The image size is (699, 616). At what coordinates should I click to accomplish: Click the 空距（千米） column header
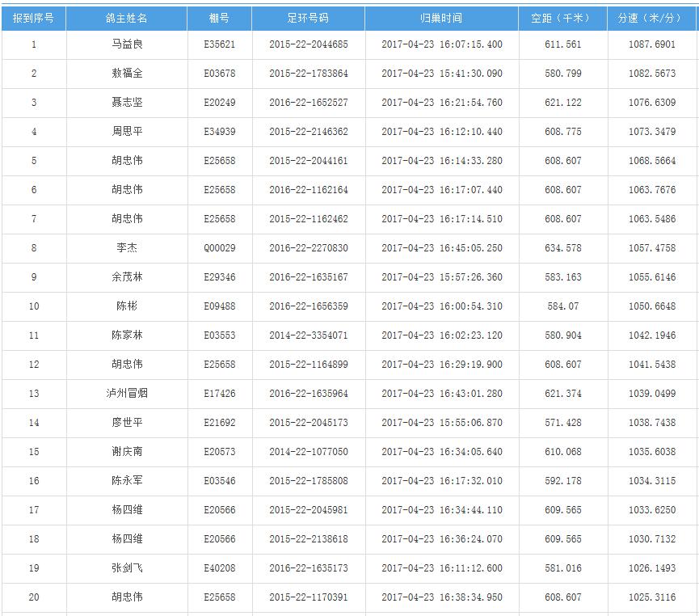[562, 18]
